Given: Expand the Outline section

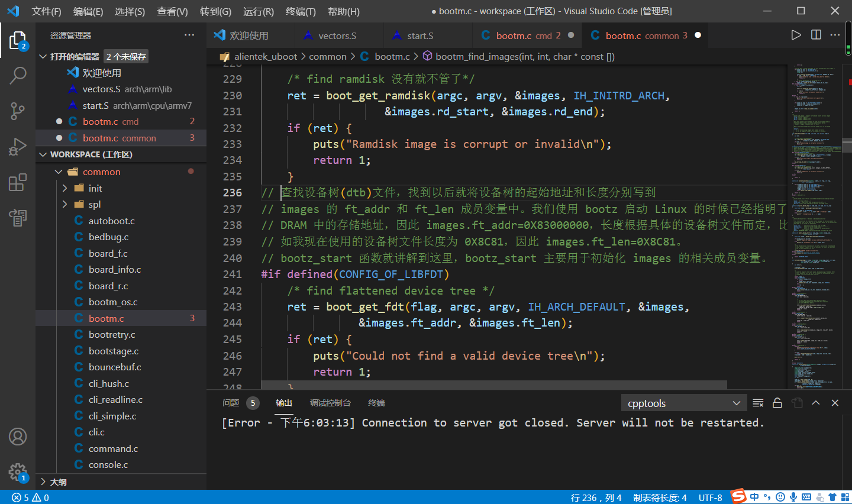Looking at the screenshot, I should [x=43, y=482].
